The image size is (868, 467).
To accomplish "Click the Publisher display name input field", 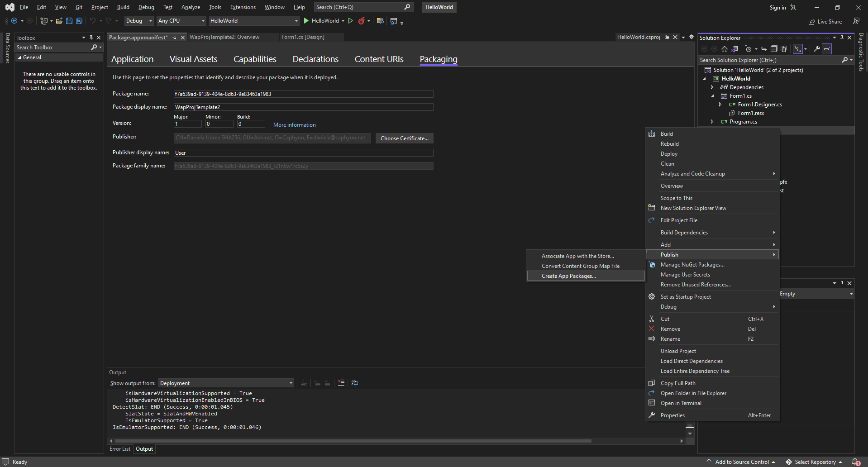I will tap(303, 153).
